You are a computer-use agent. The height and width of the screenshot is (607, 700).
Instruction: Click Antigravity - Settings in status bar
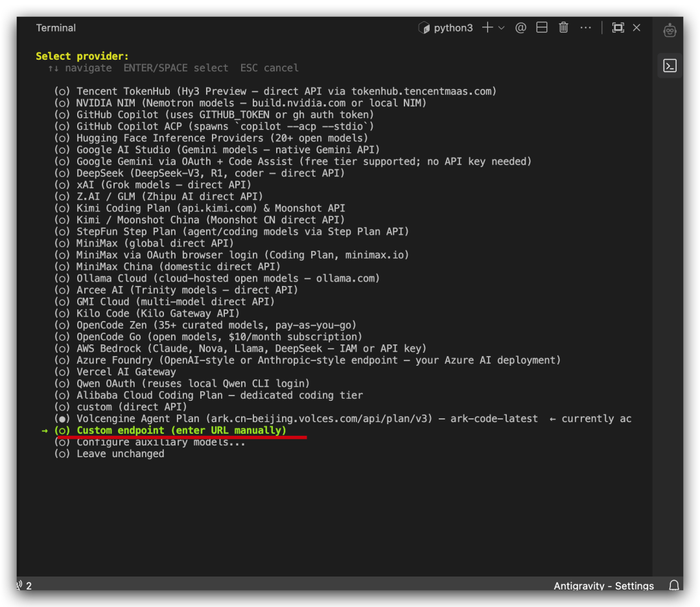(603, 586)
